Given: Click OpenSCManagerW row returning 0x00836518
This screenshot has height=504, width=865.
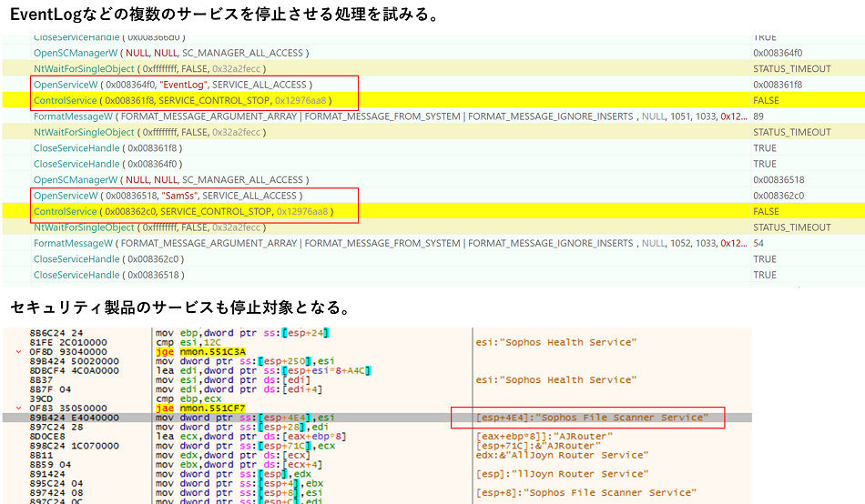Looking at the screenshot, I should pyautogui.click(x=168, y=180).
